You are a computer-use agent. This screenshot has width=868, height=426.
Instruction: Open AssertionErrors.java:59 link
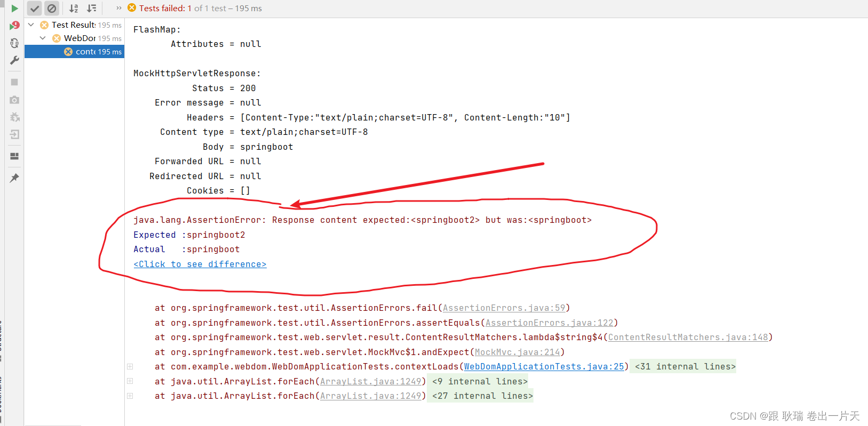coord(504,308)
